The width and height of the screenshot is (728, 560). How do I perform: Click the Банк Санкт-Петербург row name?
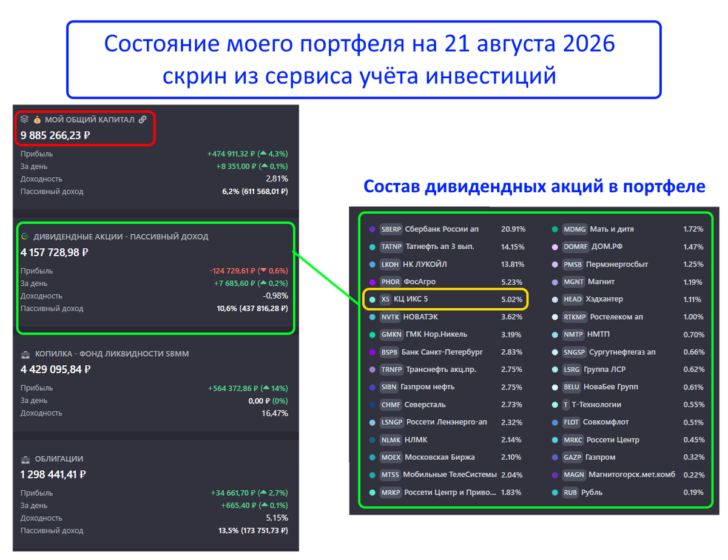click(x=442, y=353)
